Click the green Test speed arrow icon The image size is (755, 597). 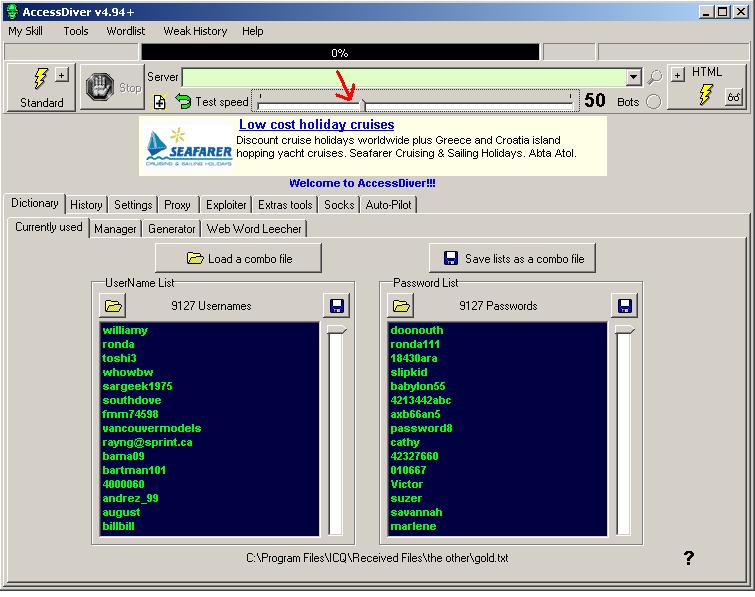click(183, 101)
